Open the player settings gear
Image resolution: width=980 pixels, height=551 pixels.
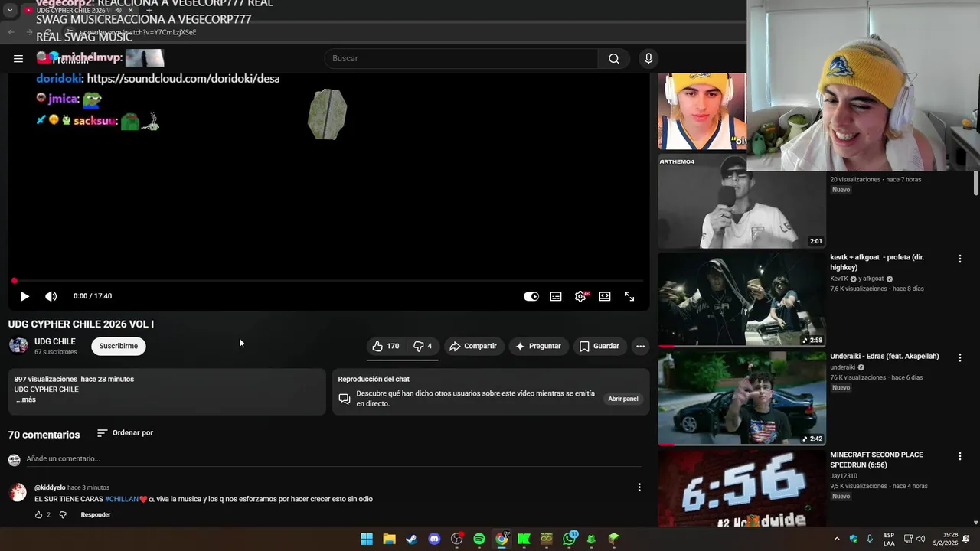(x=580, y=296)
